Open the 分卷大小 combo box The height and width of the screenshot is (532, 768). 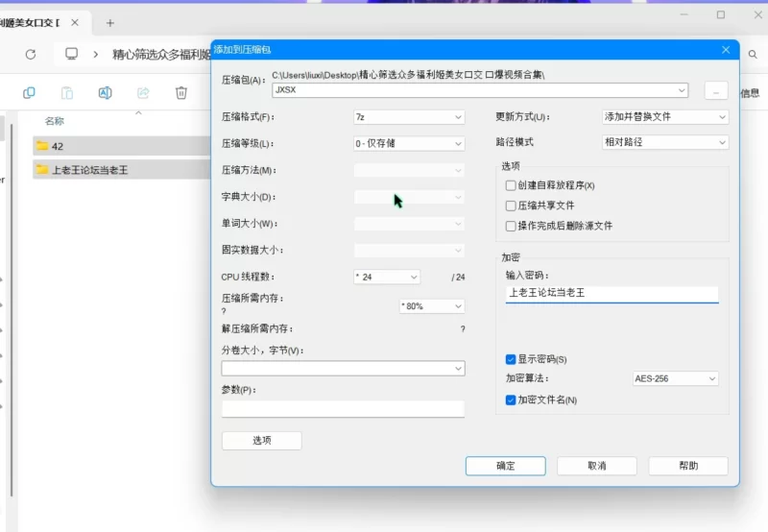click(x=343, y=369)
